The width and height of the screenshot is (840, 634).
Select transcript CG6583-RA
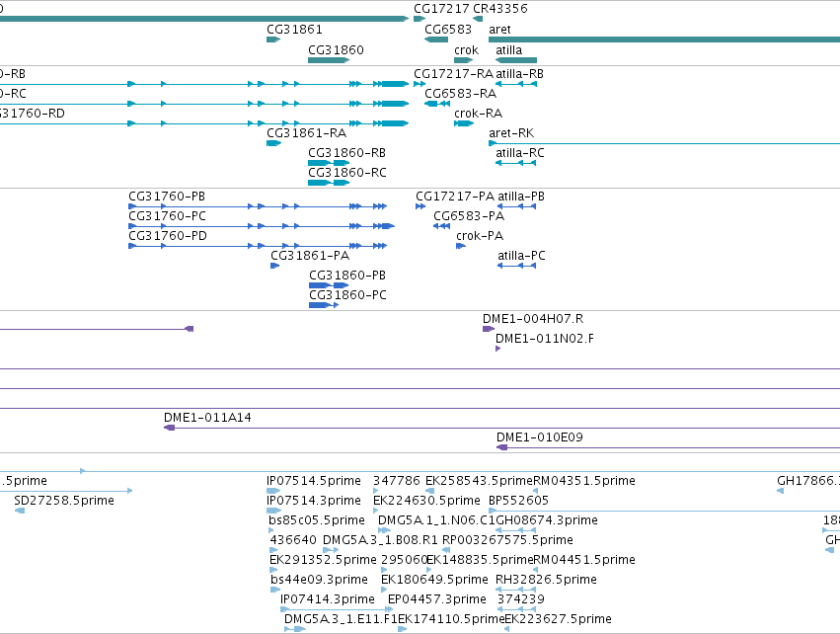coord(460,94)
